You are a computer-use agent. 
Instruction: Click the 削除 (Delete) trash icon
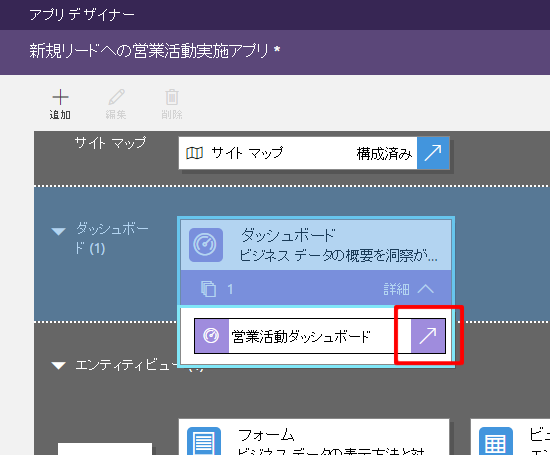pyautogui.click(x=172, y=97)
